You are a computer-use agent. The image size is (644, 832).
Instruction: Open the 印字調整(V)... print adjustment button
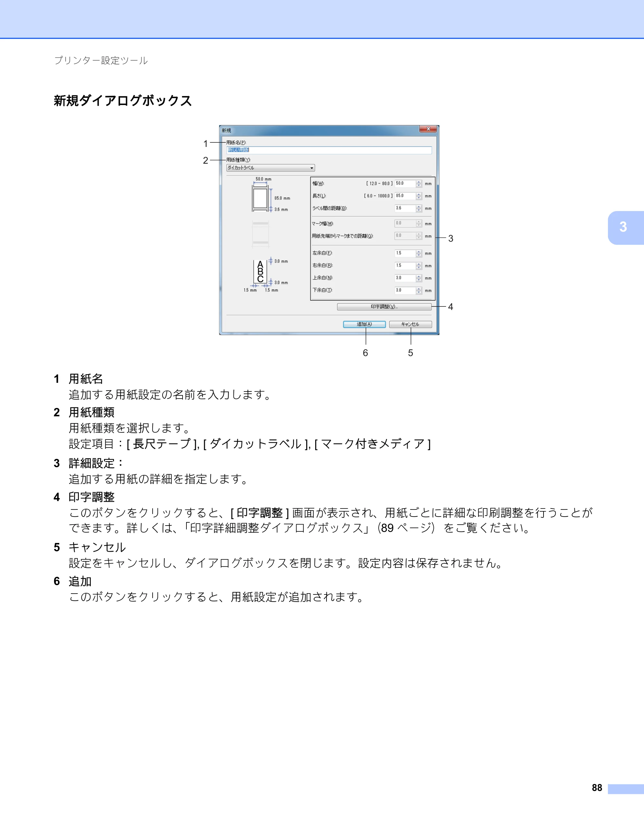384,307
